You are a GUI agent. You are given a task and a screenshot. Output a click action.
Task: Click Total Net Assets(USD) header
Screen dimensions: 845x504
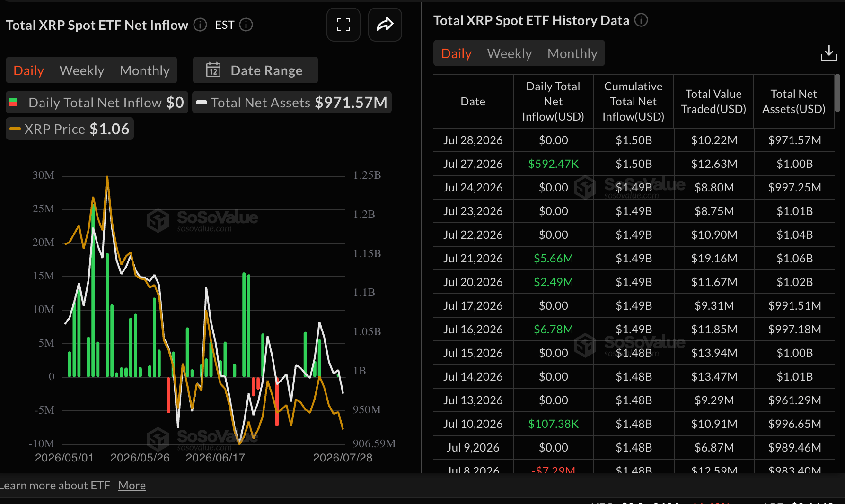(x=794, y=101)
